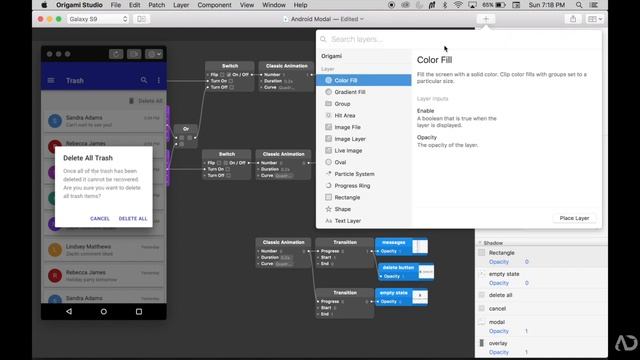Tap the search icon in the Trash header
This screenshot has height=360, width=640.
pos(144,80)
